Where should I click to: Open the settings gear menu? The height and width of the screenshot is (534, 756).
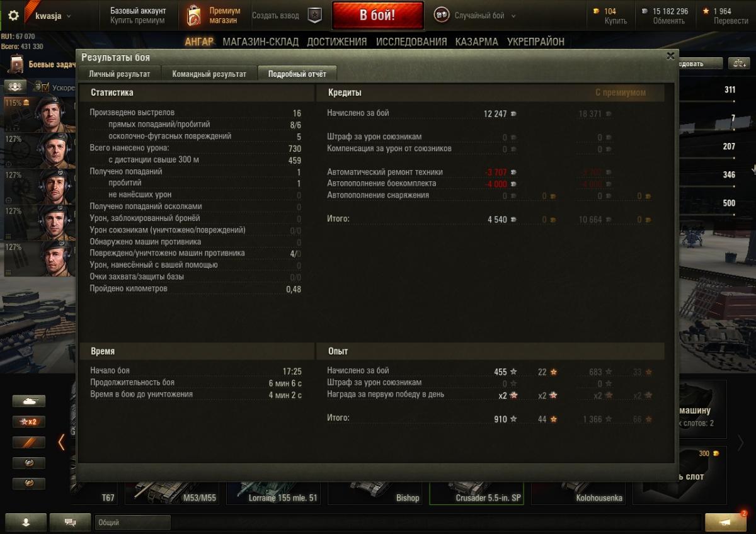(x=13, y=16)
